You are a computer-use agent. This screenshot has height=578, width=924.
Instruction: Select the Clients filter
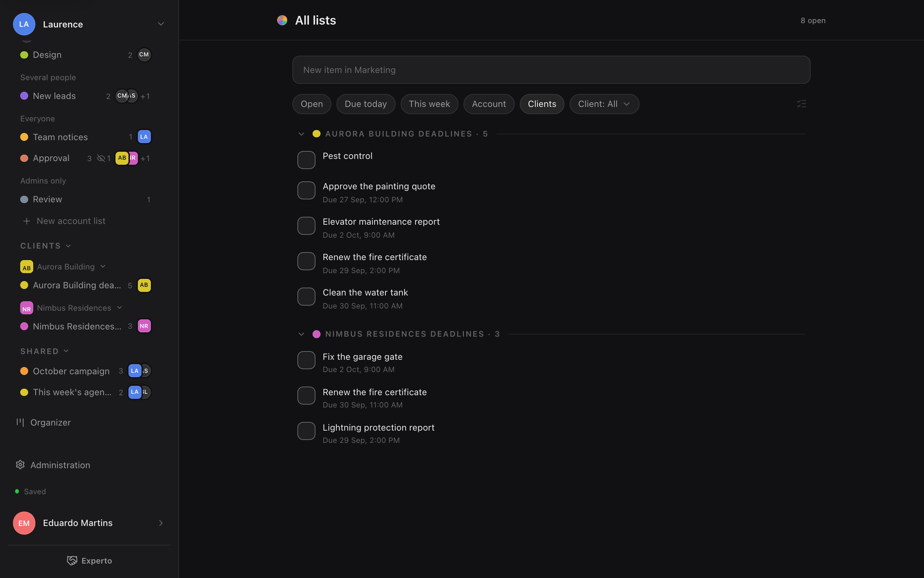pos(542,104)
